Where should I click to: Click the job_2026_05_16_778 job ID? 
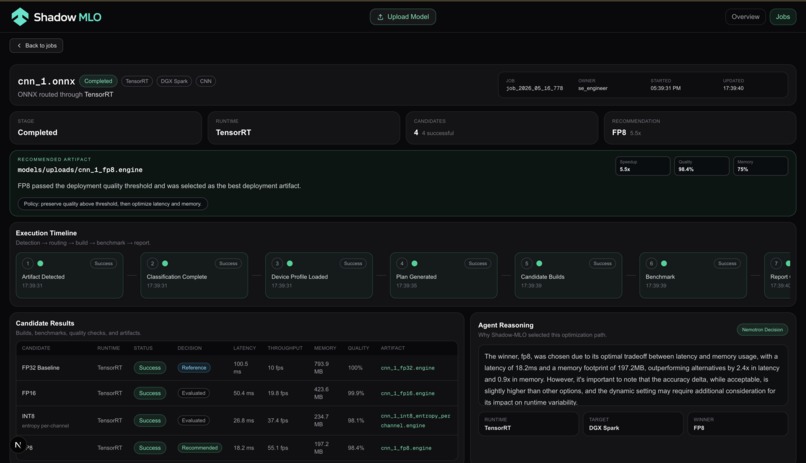535,88
